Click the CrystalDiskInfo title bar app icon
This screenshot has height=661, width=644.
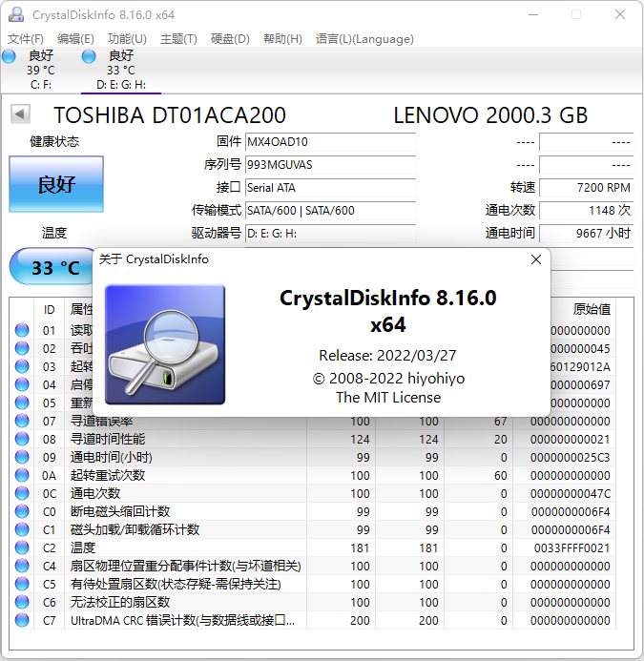16,14
